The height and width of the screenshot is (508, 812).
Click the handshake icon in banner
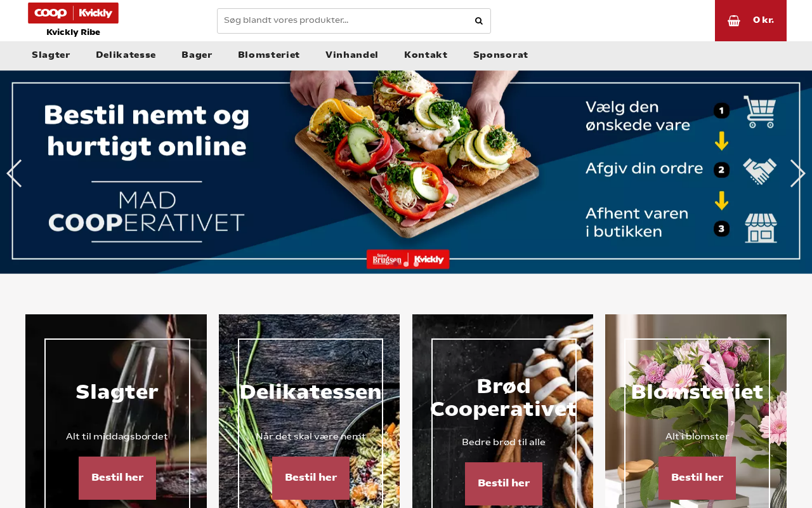point(760,171)
